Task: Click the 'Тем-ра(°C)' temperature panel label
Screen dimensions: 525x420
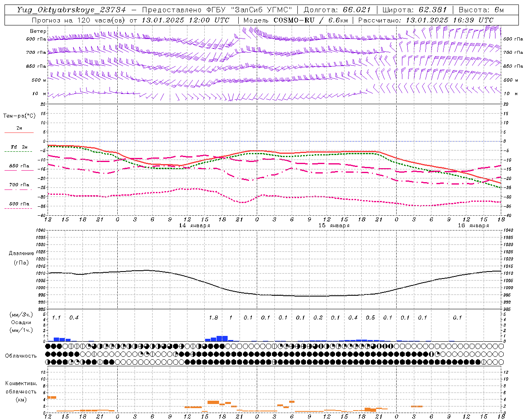Action: pyautogui.click(x=19, y=116)
